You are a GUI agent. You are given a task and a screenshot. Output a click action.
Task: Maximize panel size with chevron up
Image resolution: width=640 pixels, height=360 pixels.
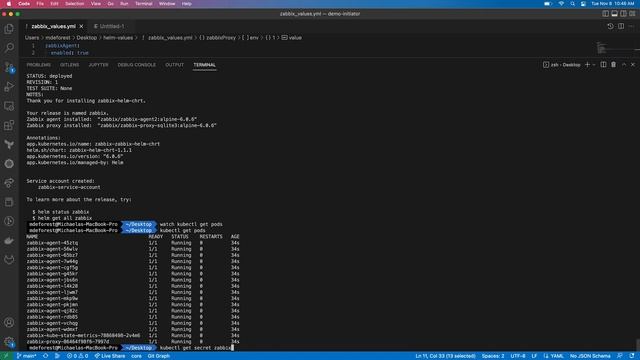coord(624,64)
